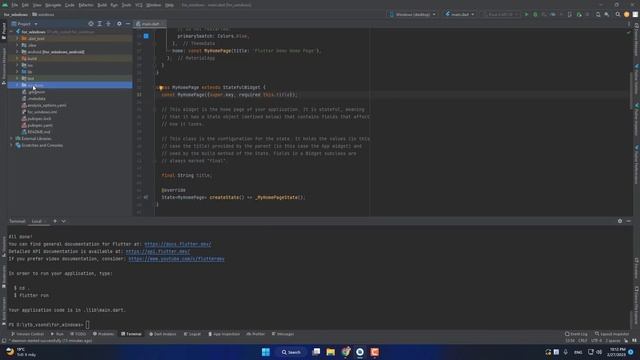This screenshot has height=360, width=640.
Task: Click the taskbar Search box
Action: coord(291,352)
